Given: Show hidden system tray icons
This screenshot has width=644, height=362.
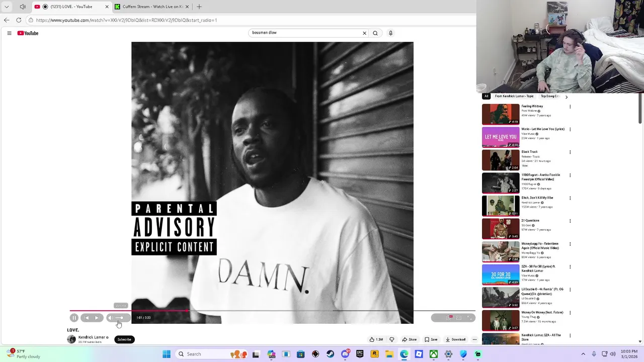Looking at the screenshot, I should coord(583,354).
